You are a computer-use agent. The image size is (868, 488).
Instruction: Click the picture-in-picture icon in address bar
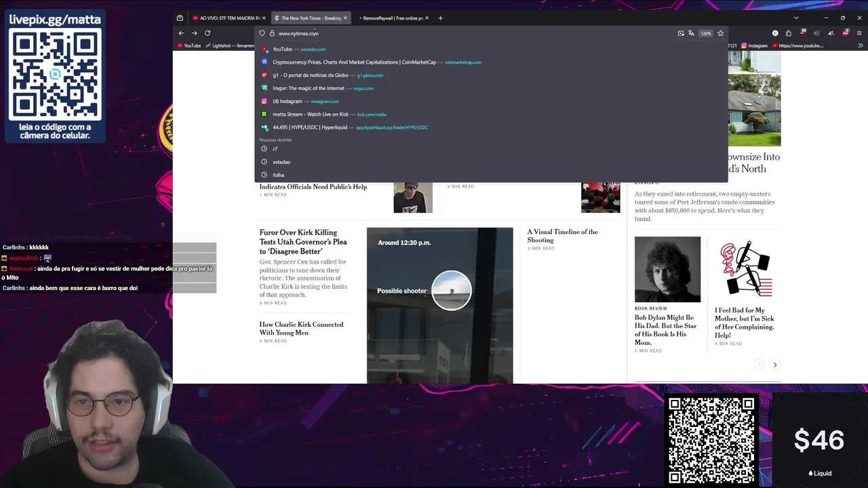(x=681, y=33)
